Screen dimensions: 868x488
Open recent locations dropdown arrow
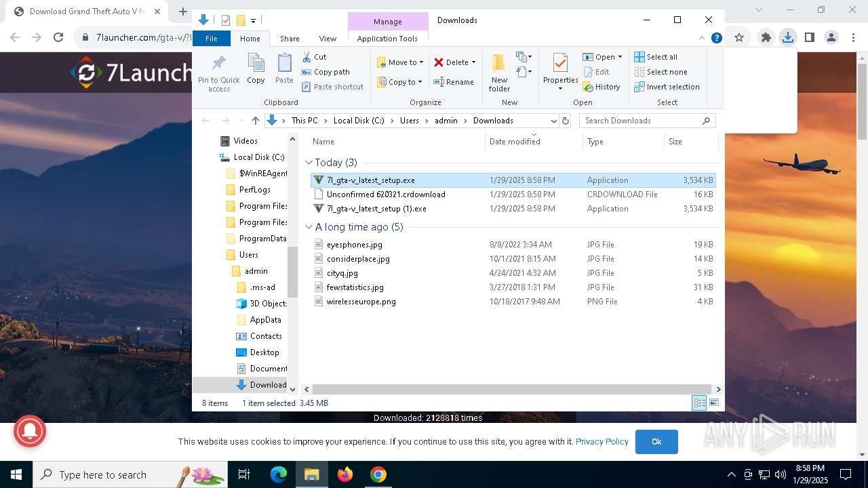[x=241, y=121]
